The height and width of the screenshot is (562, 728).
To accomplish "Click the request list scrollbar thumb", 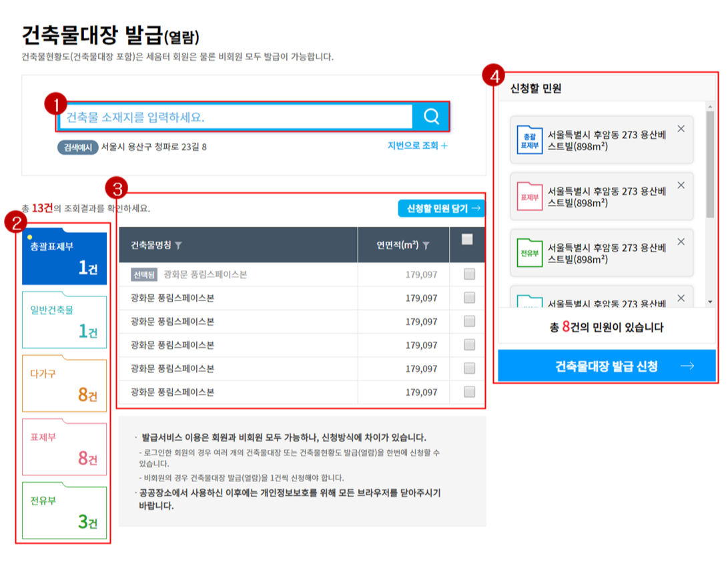I will click(710, 164).
